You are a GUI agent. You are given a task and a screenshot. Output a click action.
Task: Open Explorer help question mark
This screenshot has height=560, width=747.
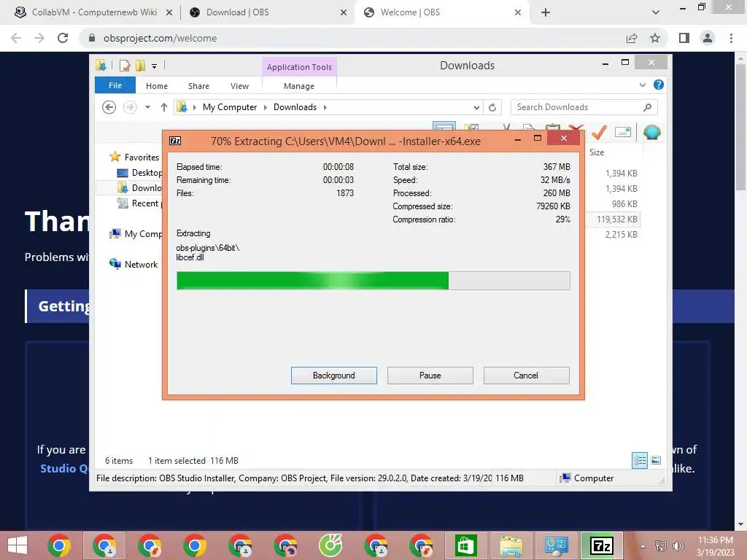point(659,85)
